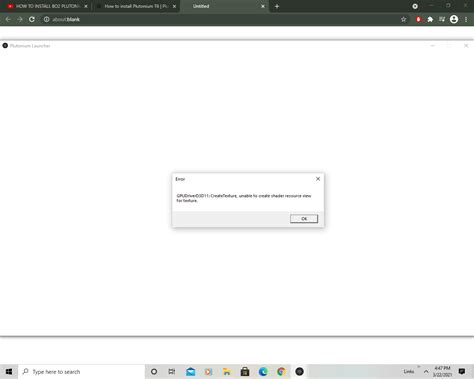
Task: Open the taskbar clock and date
Action: pos(442,371)
